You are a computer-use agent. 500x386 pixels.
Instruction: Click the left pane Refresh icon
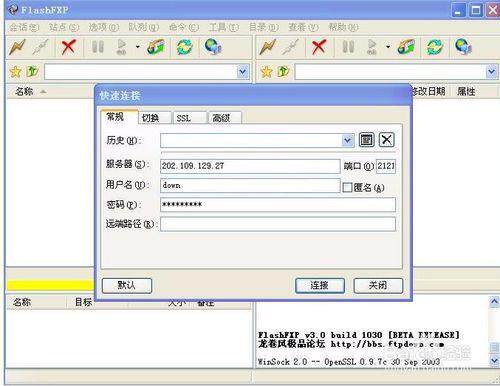[x=184, y=47]
